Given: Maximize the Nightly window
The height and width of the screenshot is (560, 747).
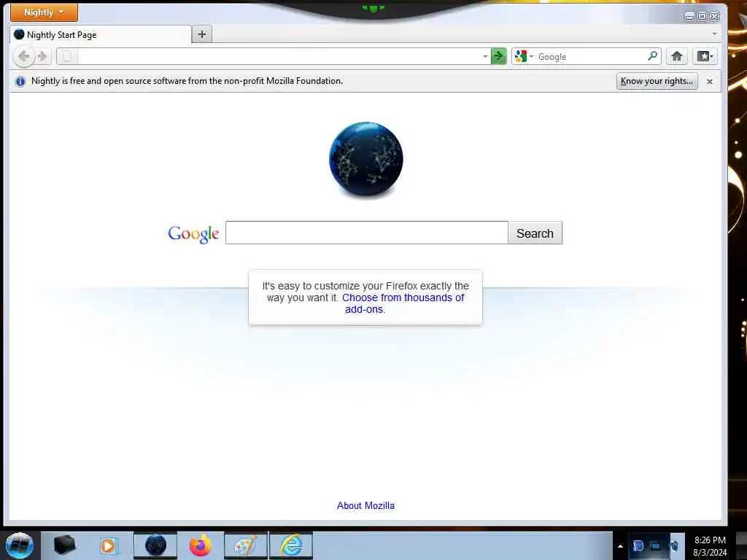Looking at the screenshot, I should tap(703, 17).
